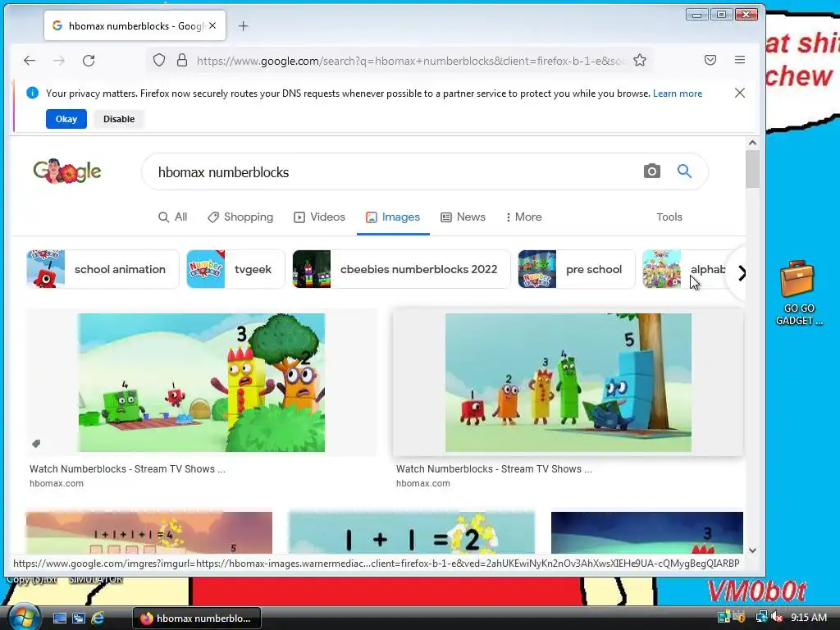
Task: Open the 1 + 1 = 2 thumbnail
Action: [412, 532]
